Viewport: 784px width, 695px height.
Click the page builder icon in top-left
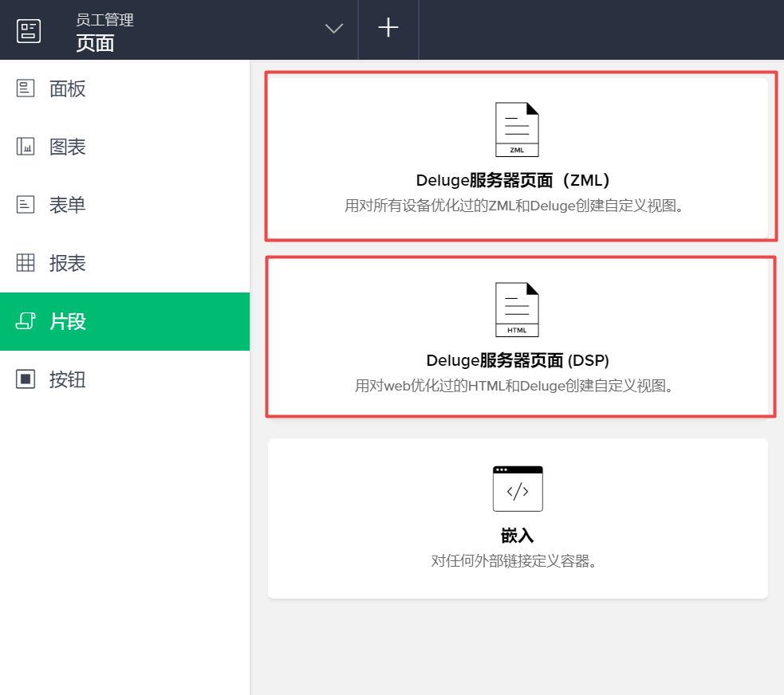[29, 30]
